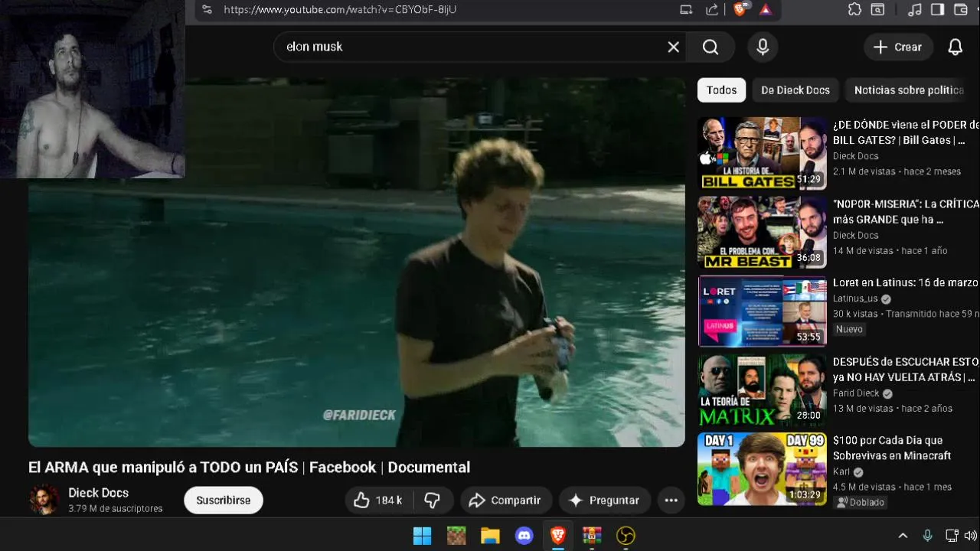
Task: Open the Windows Start menu
Action: click(x=423, y=536)
